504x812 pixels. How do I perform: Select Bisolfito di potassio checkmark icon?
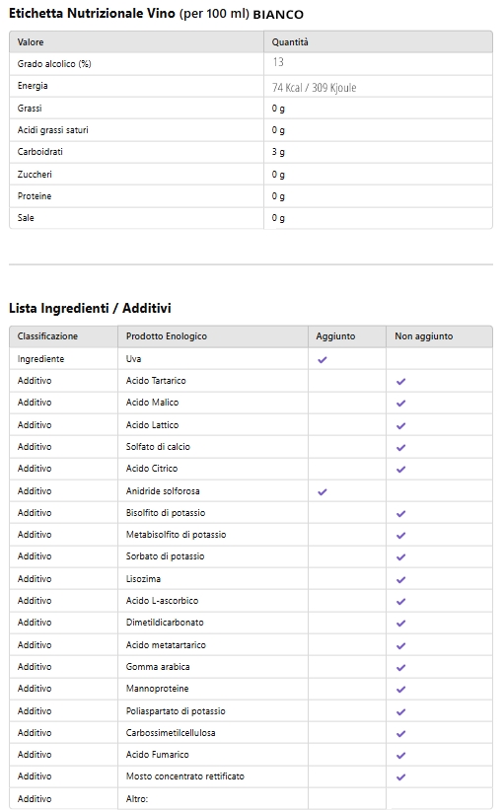pyautogui.click(x=401, y=514)
